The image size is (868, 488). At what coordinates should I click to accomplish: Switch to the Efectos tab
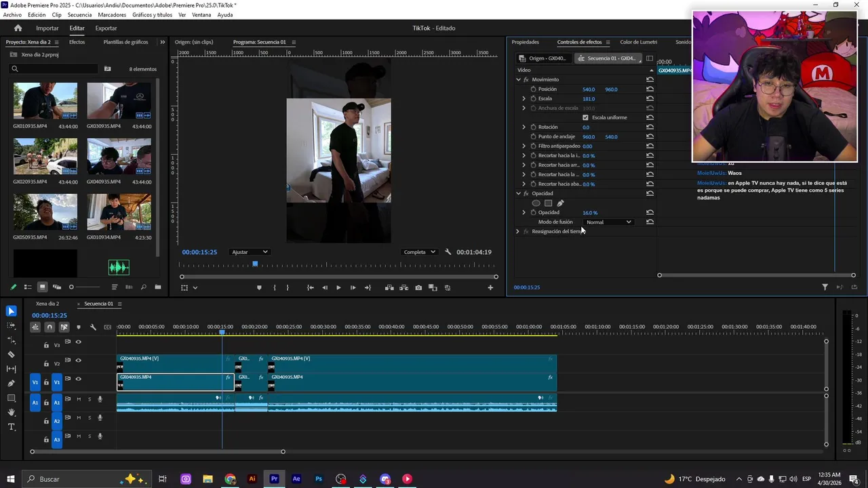pyautogui.click(x=77, y=42)
